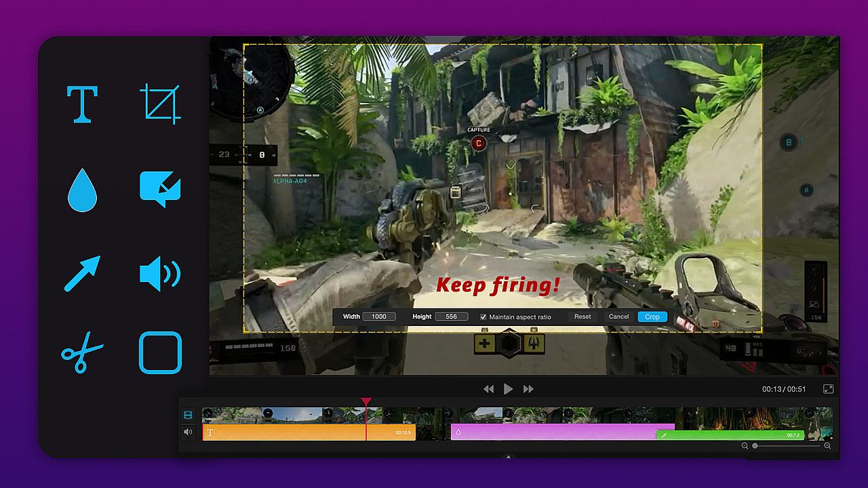This screenshot has height=488, width=868.
Task: Pick the rounded rectangle shape tool
Action: coord(161,352)
